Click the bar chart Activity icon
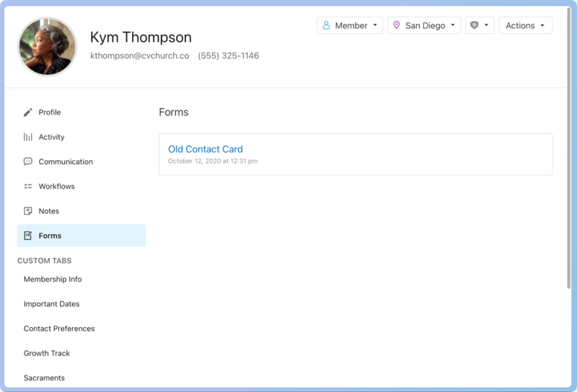Image resolution: width=577 pixels, height=392 pixels. pyautogui.click(x=28, y=137)
